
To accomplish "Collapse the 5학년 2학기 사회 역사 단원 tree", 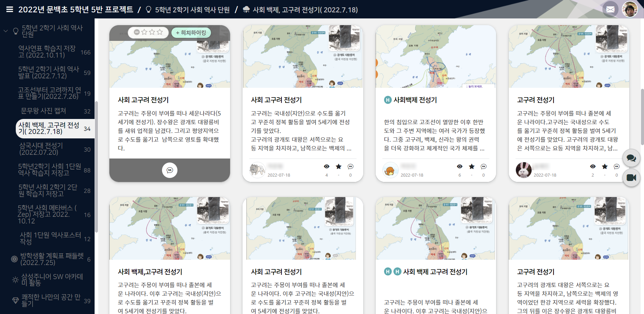I will tap(6, 31).
